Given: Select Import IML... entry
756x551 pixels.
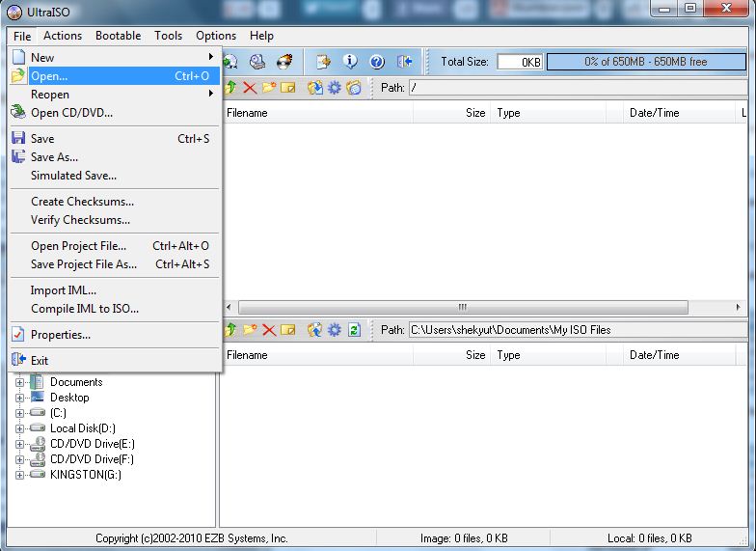Looking at the screenshot, I should 115,289.
